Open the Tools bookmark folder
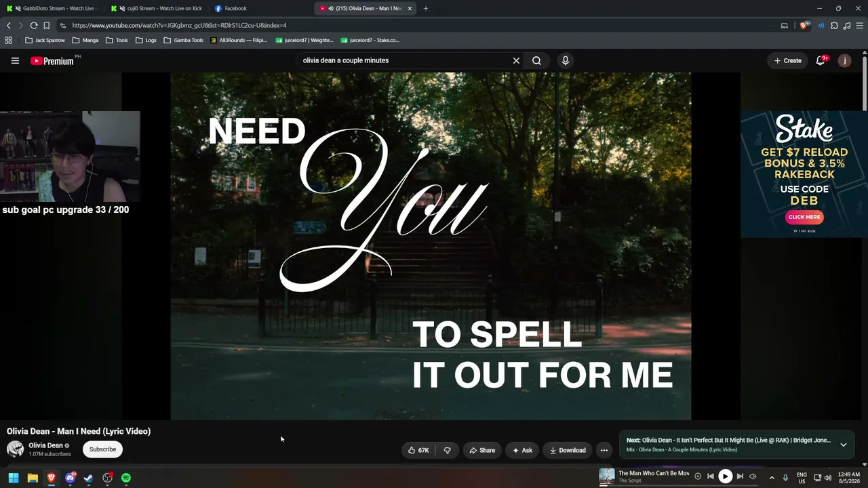This screenshot has height=488, width=868. pos(117,40)
